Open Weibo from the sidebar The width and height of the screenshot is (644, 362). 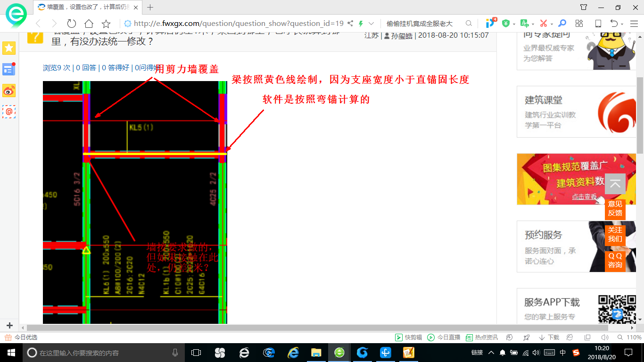pos(9,90)
